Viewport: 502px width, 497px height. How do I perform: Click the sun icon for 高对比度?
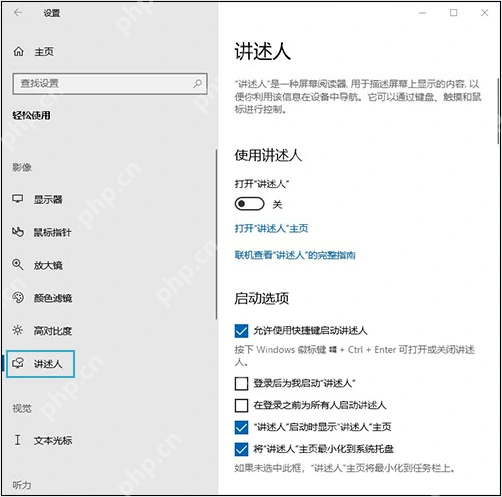coord(18,330)
